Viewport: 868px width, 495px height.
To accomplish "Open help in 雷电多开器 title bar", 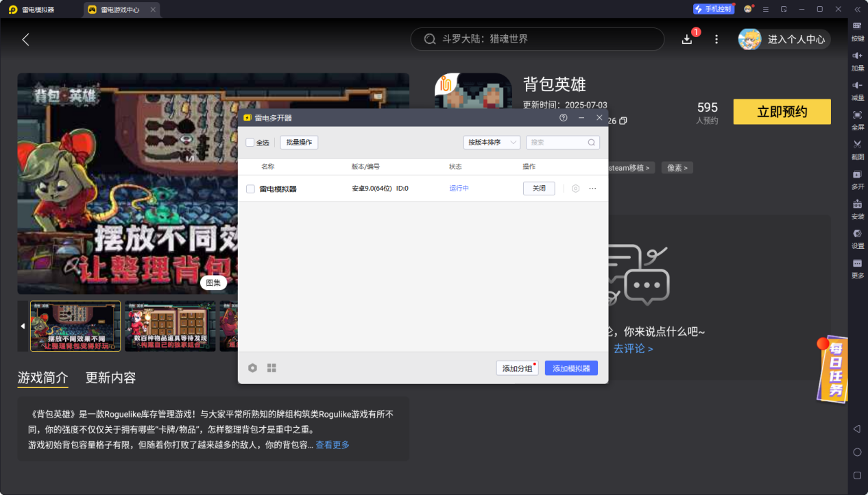I will click(564, 118).
